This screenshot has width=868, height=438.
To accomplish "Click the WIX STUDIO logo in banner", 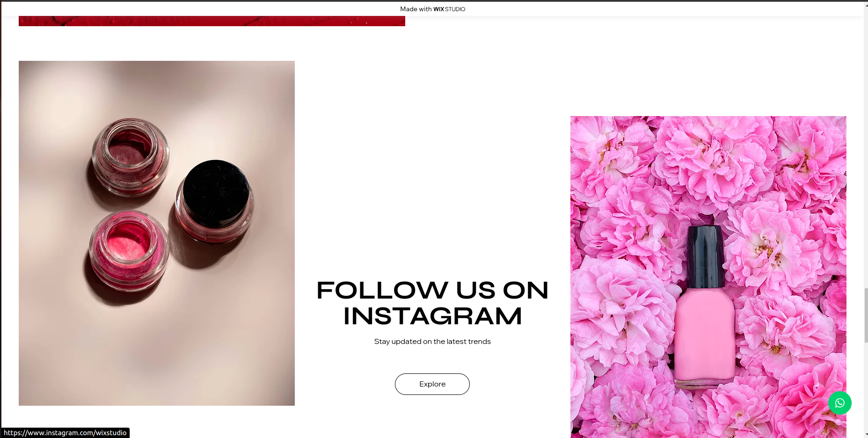I will click(449, 9).
